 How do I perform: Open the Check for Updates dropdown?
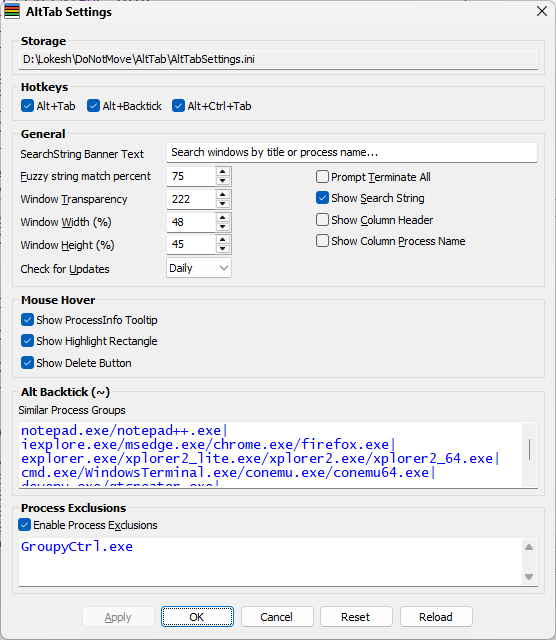point(199,268)
